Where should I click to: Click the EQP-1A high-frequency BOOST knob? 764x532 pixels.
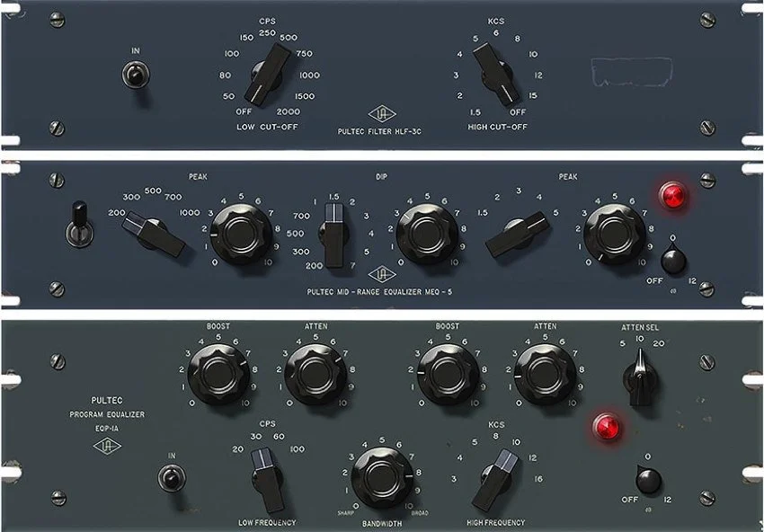pyautogui.click(x=448, y=375)
